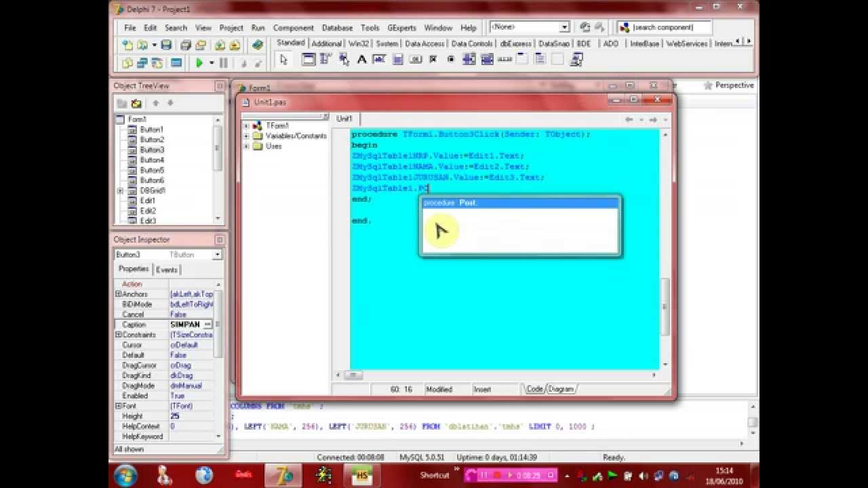Select the Label component (A) in palette
Viewport: 868px width, 488px height.
click(361, 60)
